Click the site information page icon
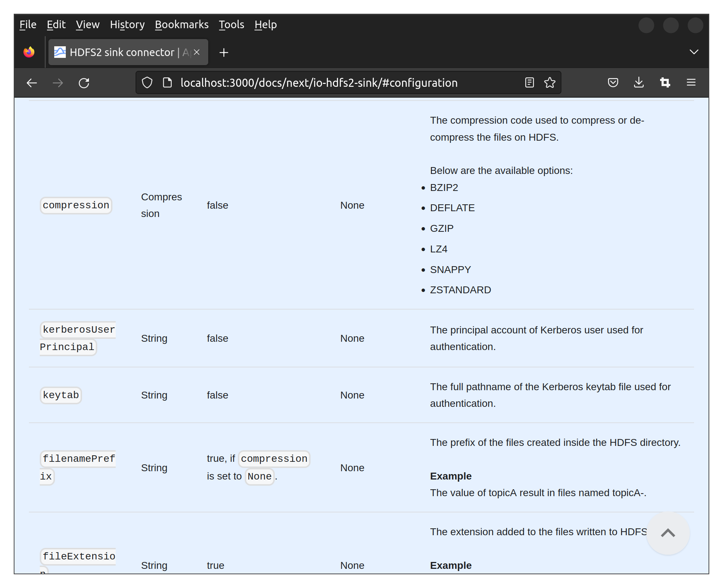Viewport: 723px width, 588px height. [167, 83]
